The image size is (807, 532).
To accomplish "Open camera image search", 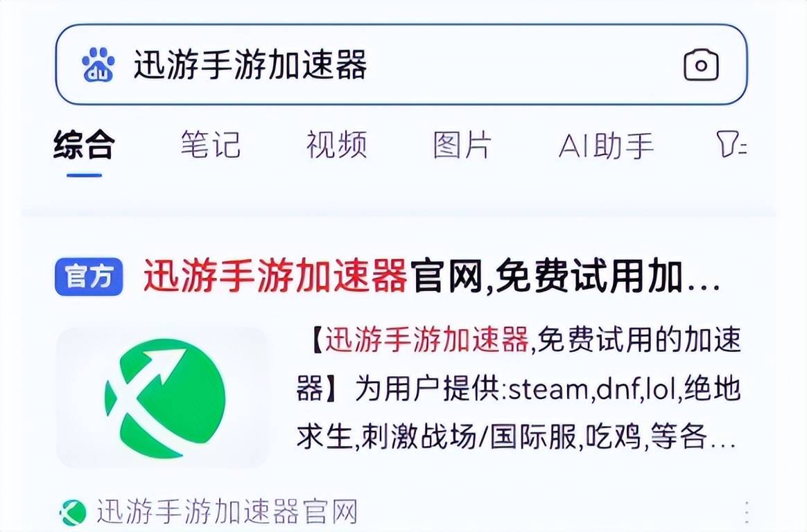I will [701, 64].
